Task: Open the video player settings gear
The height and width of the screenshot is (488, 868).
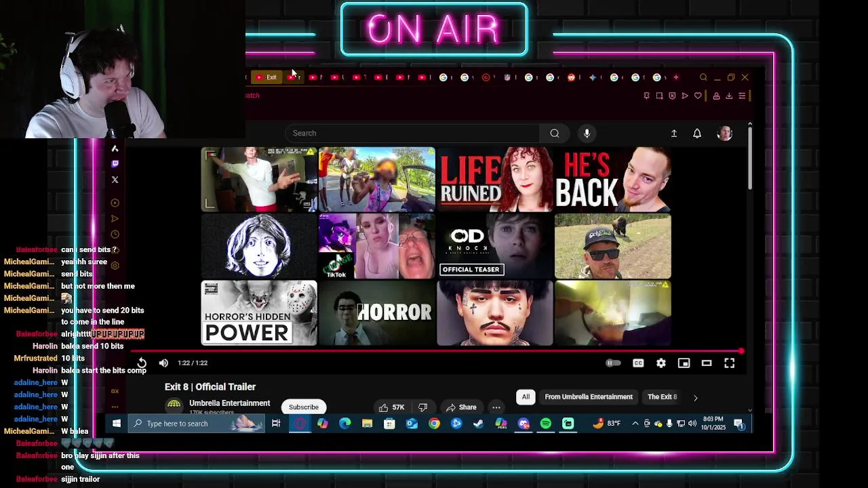Action: (661, 363)
